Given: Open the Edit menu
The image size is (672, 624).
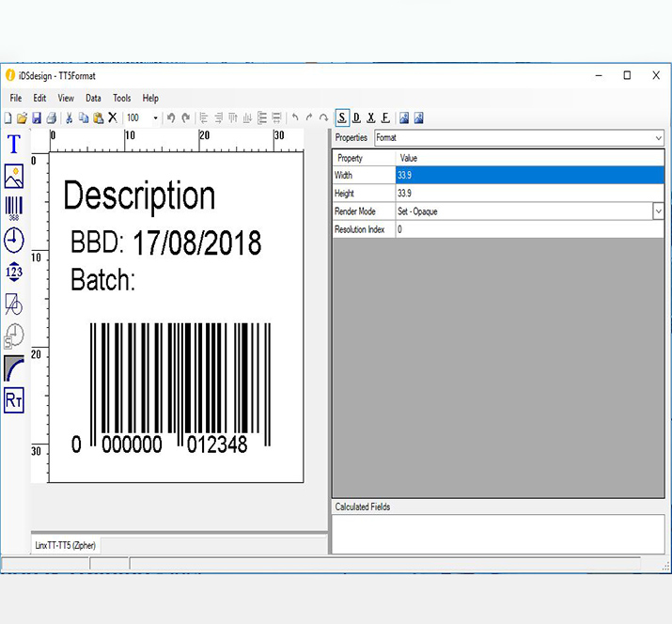Looking at the screenshot, I should click(x=39, y=98).
